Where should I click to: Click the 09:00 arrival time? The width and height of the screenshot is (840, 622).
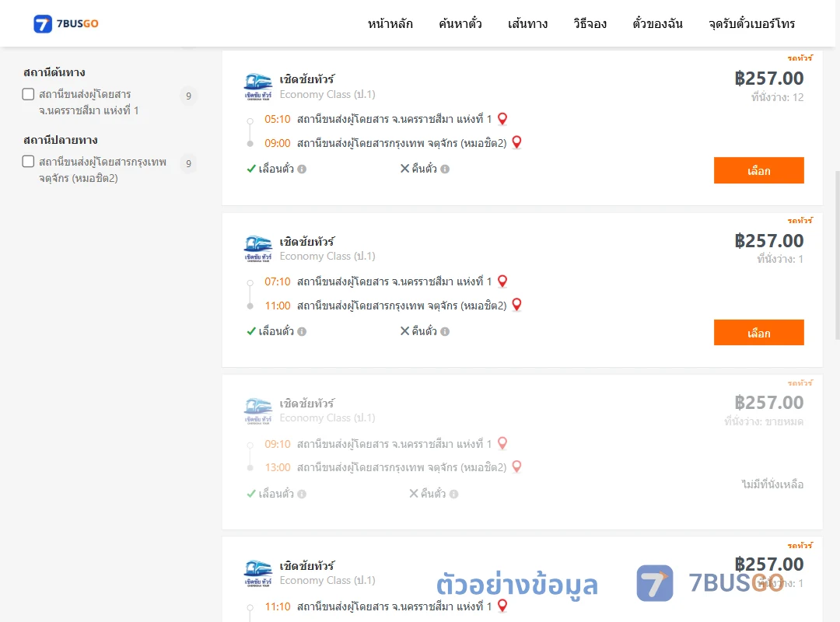tap(278, 143)
